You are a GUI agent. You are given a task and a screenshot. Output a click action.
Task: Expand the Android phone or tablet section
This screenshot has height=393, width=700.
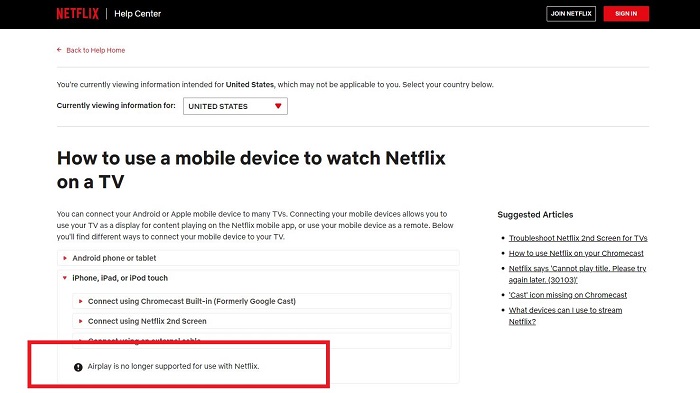tap(258, 258)
